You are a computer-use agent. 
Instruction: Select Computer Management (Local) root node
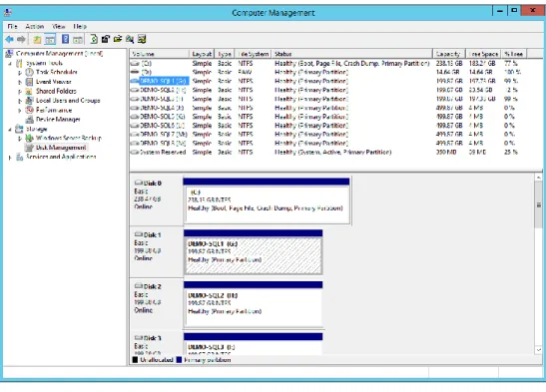59,54
